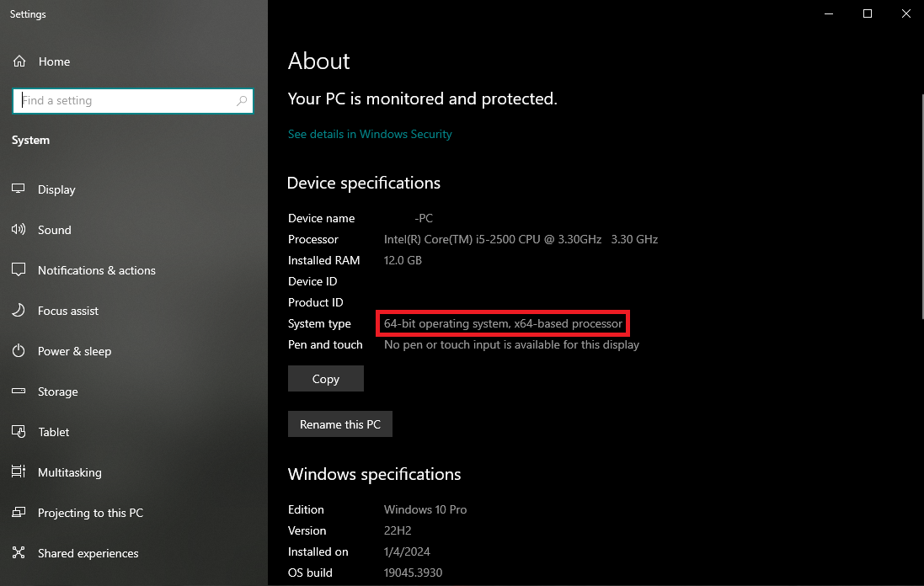Screen dimensions: 924x586
Task: Click the Shared experiences icon
Action: [19, 553]
